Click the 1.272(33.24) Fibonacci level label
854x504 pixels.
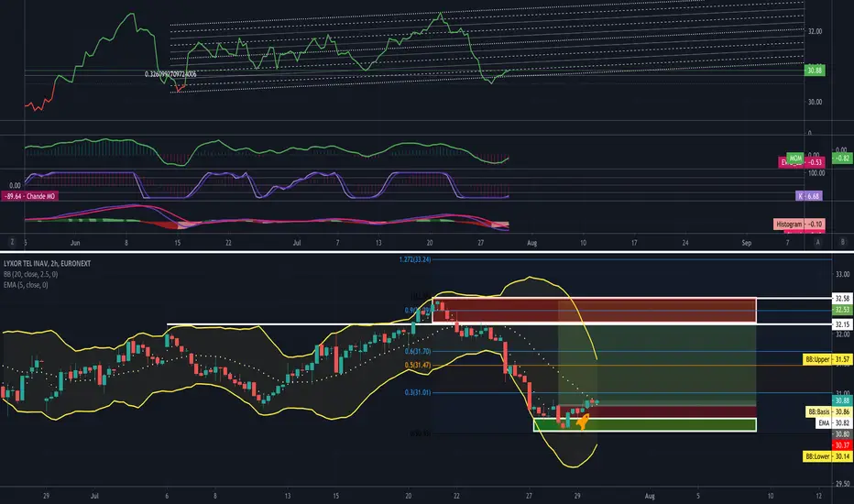pyautogui.click(x=415, y=259)
